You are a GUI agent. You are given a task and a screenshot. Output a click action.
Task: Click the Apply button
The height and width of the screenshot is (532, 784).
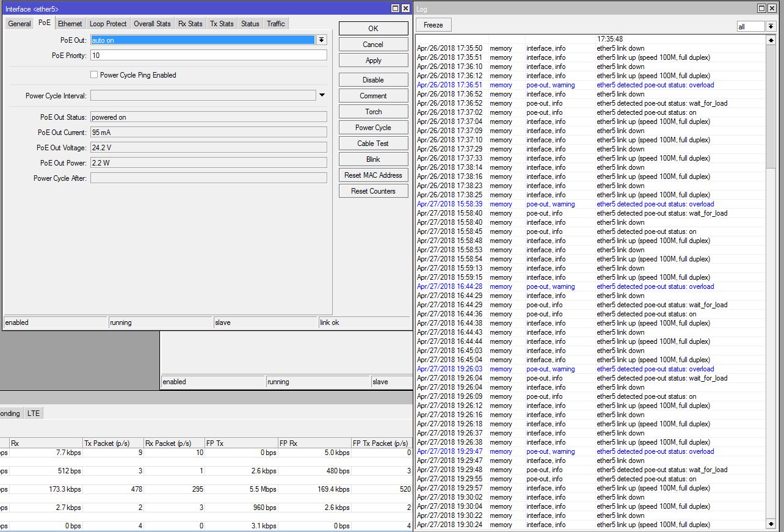tap(373, 60)
